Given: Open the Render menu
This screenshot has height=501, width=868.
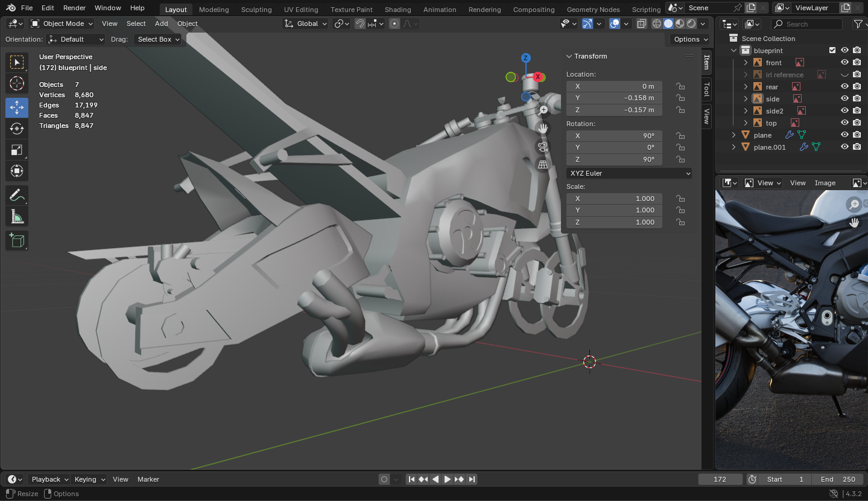Looking at the screenshot, I should 74,8.
